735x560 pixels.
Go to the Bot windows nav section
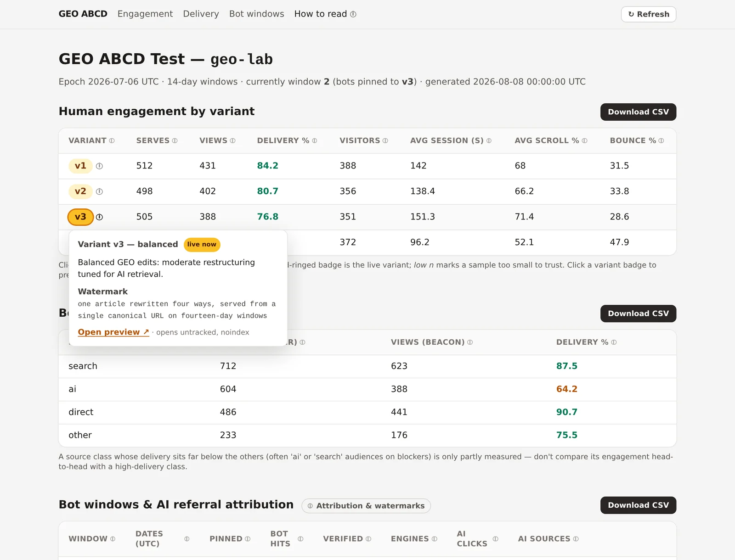coord(256,14)
